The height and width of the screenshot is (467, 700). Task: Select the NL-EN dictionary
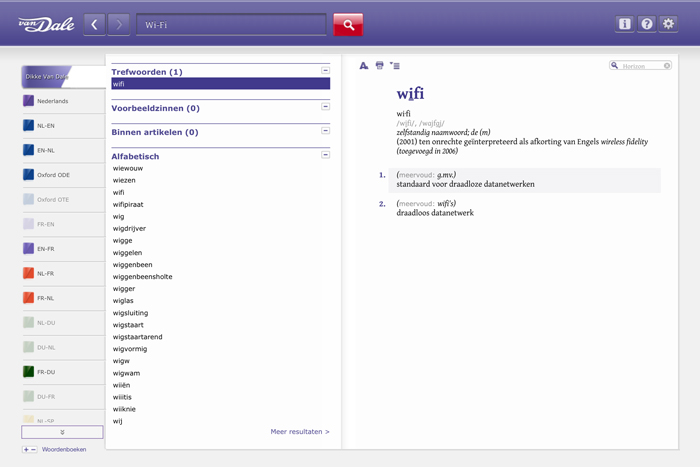(63, 126)
